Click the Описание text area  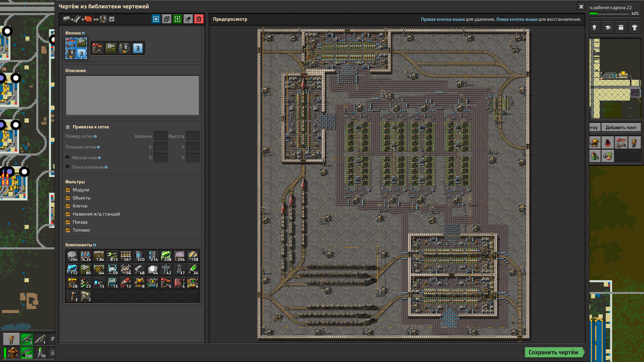click(x=132, y=96)
